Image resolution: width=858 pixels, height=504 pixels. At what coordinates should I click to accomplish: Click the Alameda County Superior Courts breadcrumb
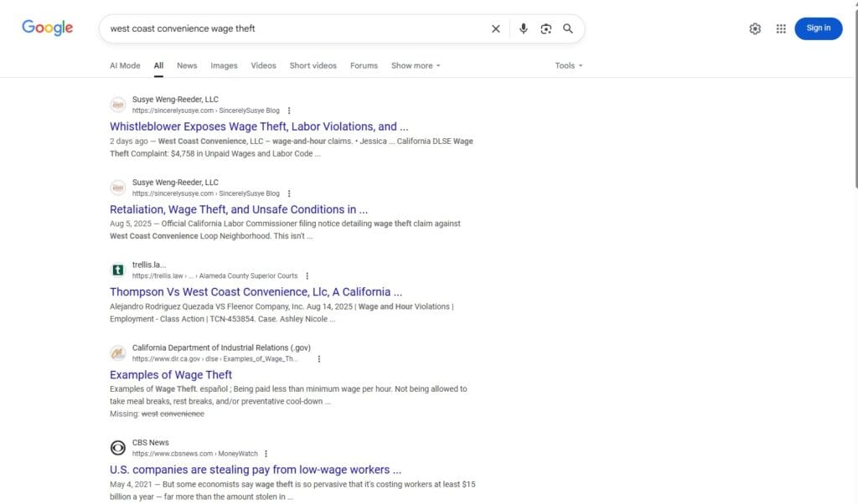(x=248, y=276)
